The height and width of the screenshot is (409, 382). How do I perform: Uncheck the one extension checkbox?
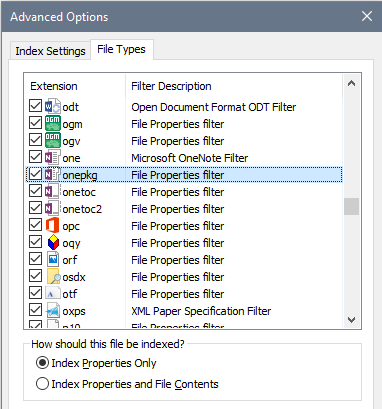(35, 157)
